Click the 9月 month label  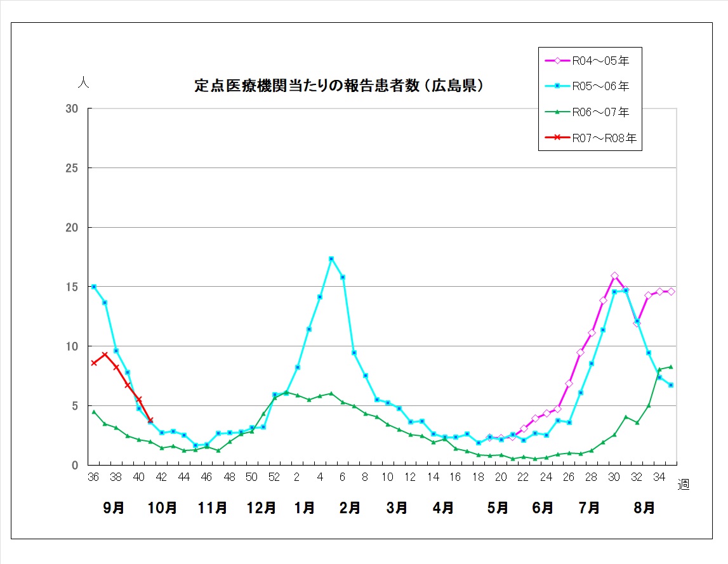[x=114, y=508]
